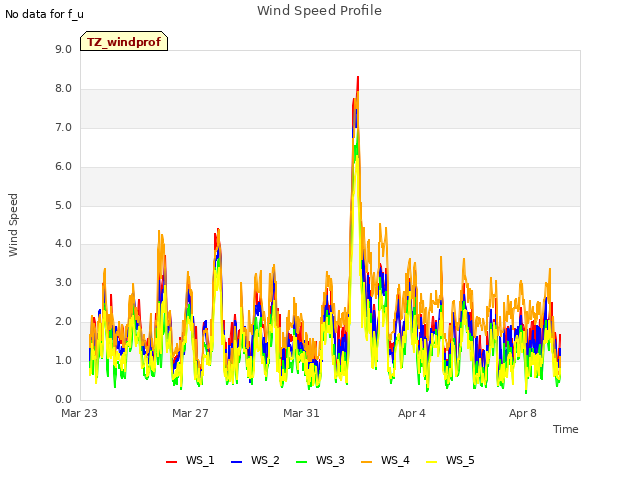The width and height of the screenshot is (640, 480).
Task: Click the TZ_windprof annotation label
Action: pyautogui.click(x=124, y=42)
